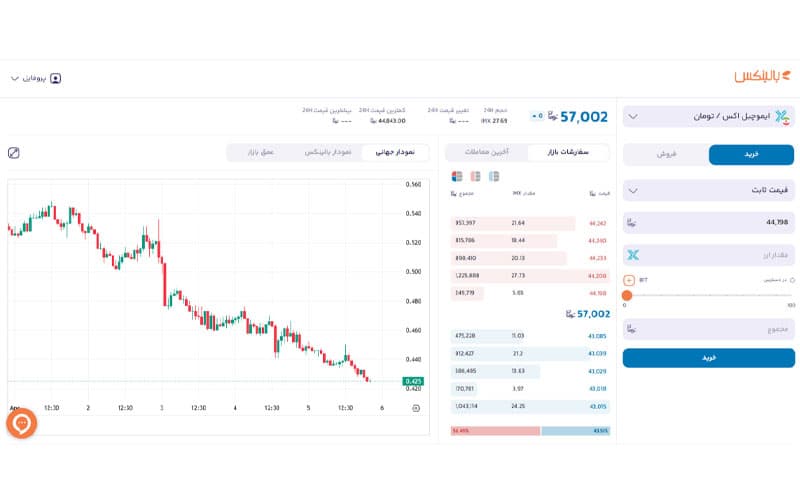Click the orange amount percentage slider handle
Image resolution: width=800 pixels, height=500 pixels.
(x=627, y=295)
